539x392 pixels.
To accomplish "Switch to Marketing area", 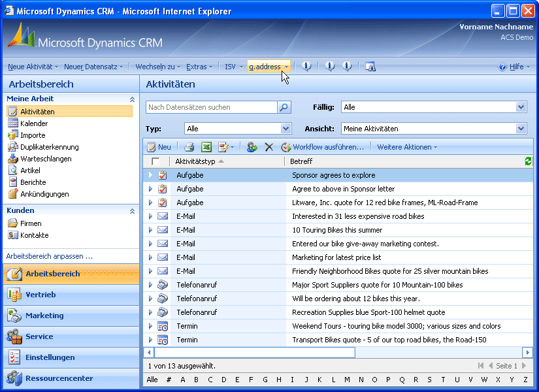I will [71, 316].
